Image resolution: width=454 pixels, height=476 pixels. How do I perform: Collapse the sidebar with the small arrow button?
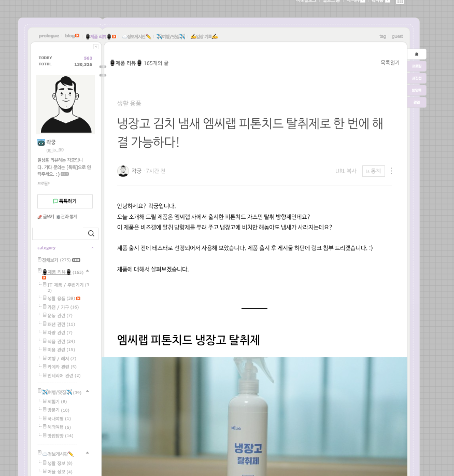pyautogui.click(x=95, y=47)
